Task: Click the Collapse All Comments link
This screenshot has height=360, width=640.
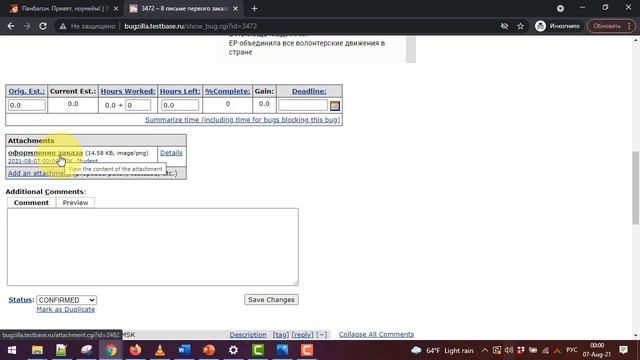Action: click(376, 334)
